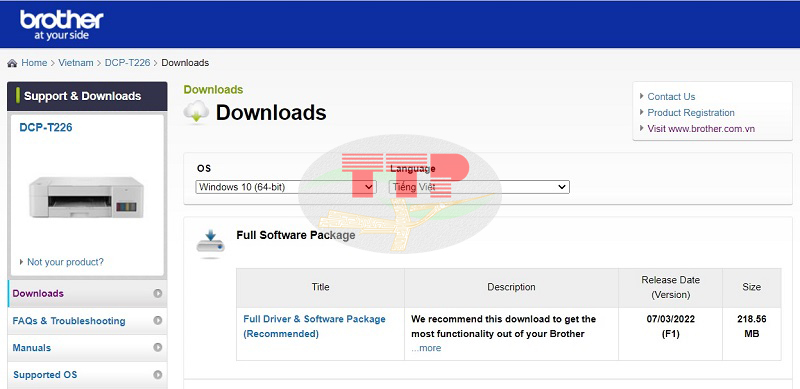Click the Contact Us link

671,96
